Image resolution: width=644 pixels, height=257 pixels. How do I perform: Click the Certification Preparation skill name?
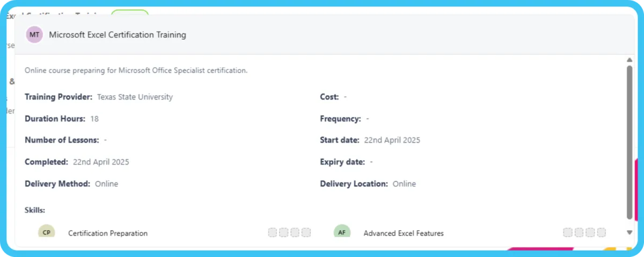108,233
